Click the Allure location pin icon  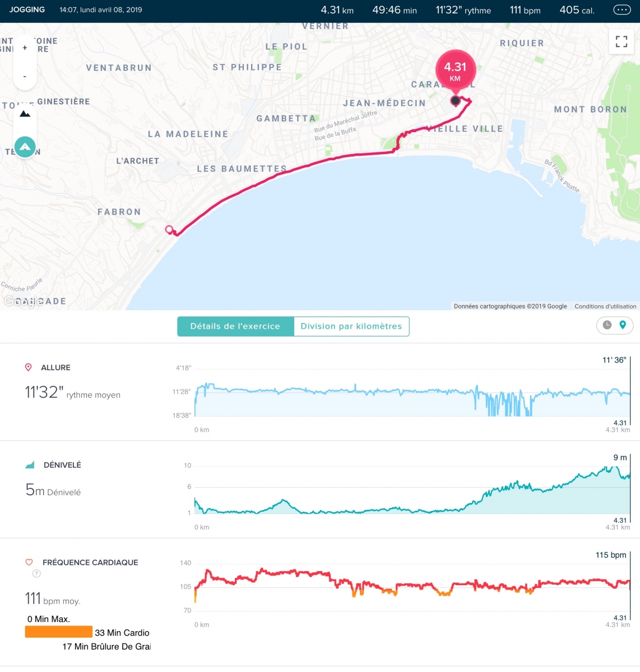(x=29, y=367)
